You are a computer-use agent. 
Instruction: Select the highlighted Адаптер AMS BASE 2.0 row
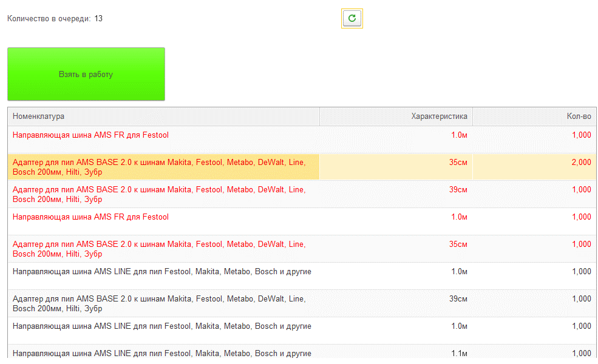click(159, 167)
